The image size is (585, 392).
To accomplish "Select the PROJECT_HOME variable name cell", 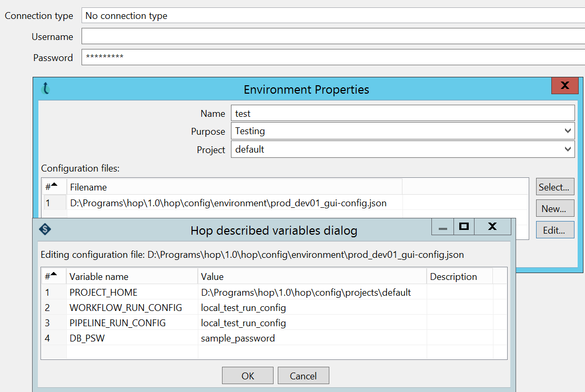I will (132, 292).
